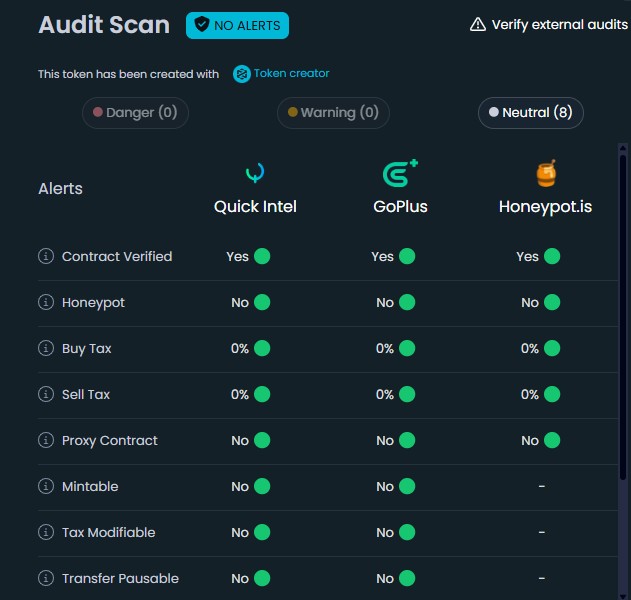Screen dimensions: 631x600
Task: Click the green dot for Quick Intel Contract Verified
Action: coord(262,256)
